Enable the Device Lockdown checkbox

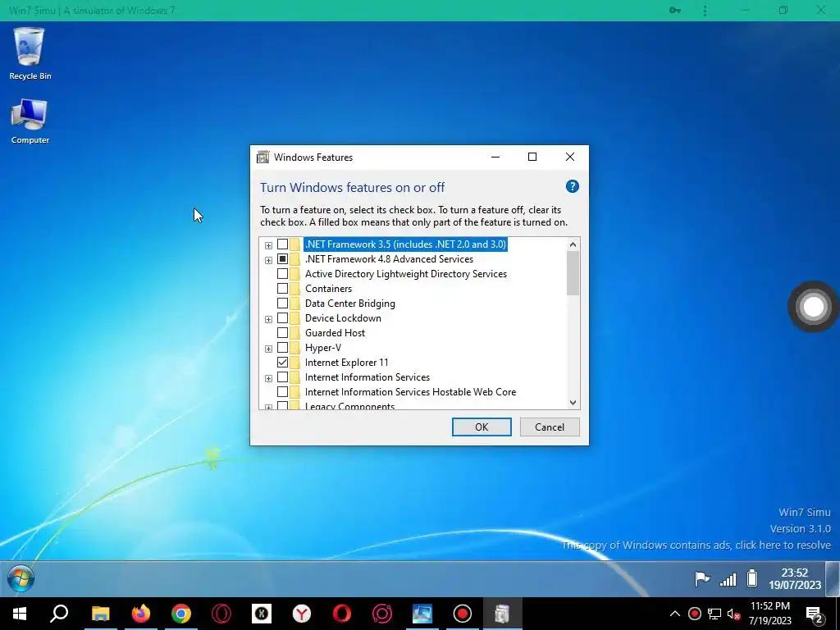point(282,318)
